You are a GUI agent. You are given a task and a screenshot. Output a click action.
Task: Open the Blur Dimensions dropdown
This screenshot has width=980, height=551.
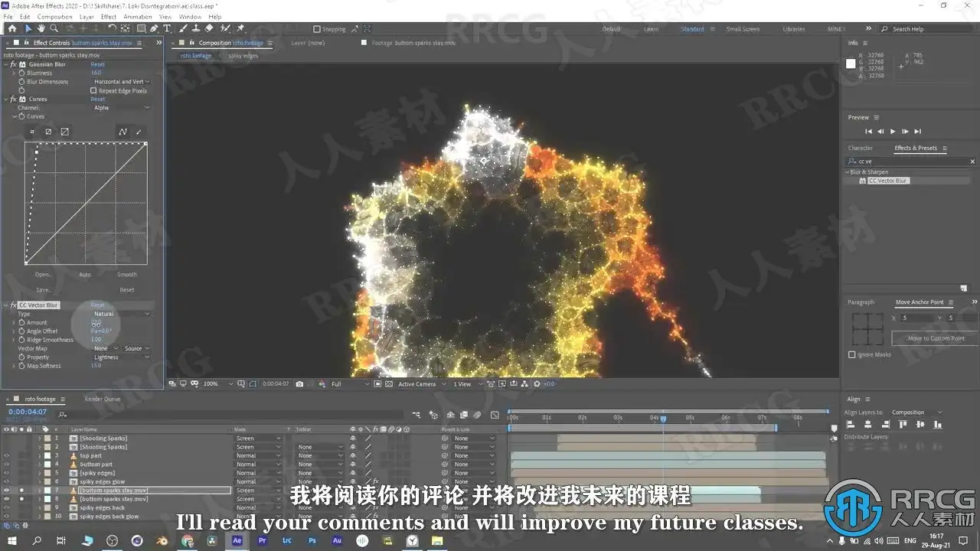[x=121, y=82]
